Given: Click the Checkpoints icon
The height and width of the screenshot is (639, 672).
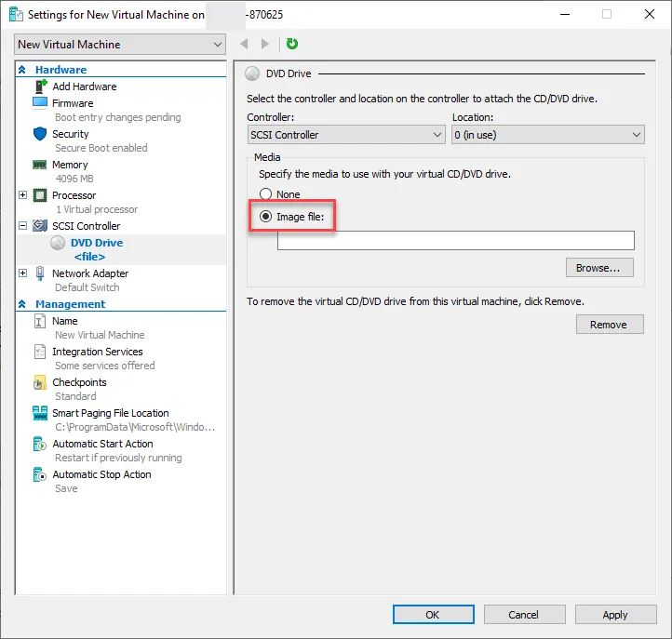Looking at the screenshot, I should coord(39,382).
